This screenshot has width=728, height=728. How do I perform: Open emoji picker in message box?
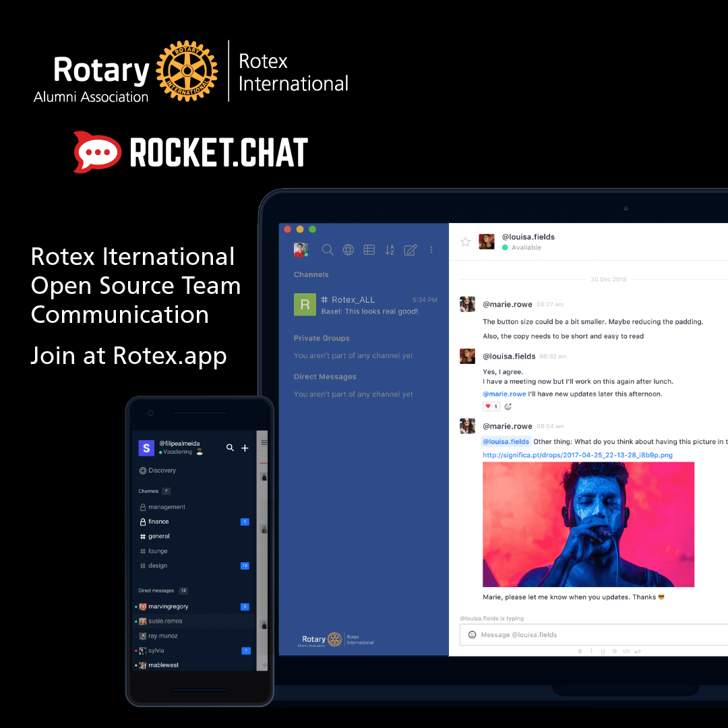point(472,635)
